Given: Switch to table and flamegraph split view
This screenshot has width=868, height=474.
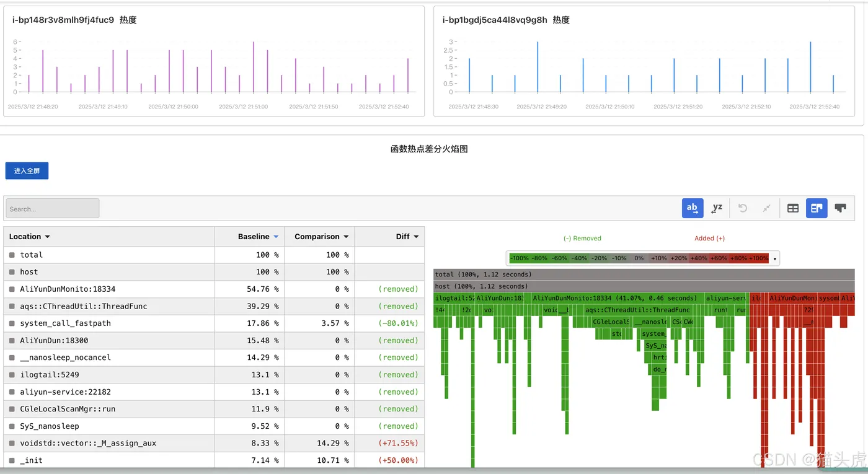Looking at the screenshot, I should click(817, 208).
